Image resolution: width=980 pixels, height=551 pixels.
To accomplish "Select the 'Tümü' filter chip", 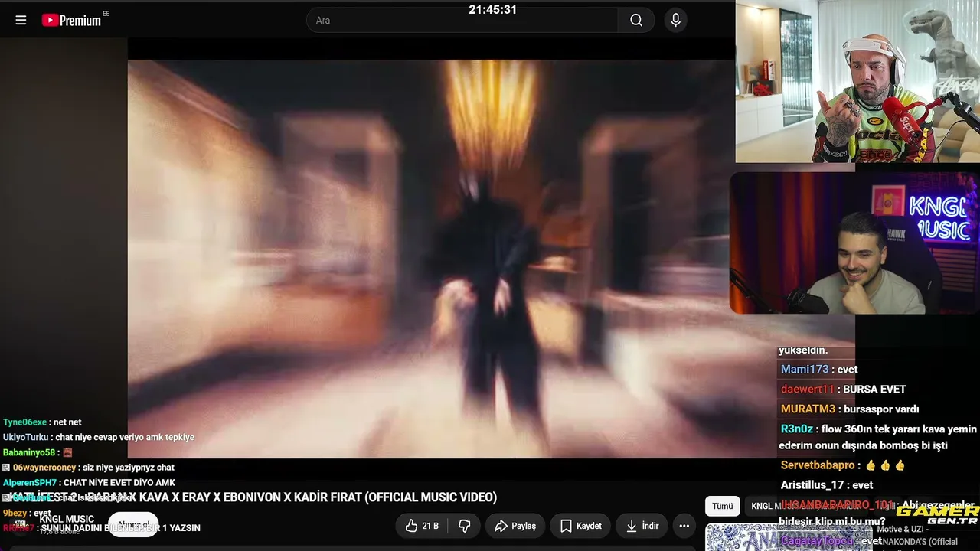I will 723,506.
